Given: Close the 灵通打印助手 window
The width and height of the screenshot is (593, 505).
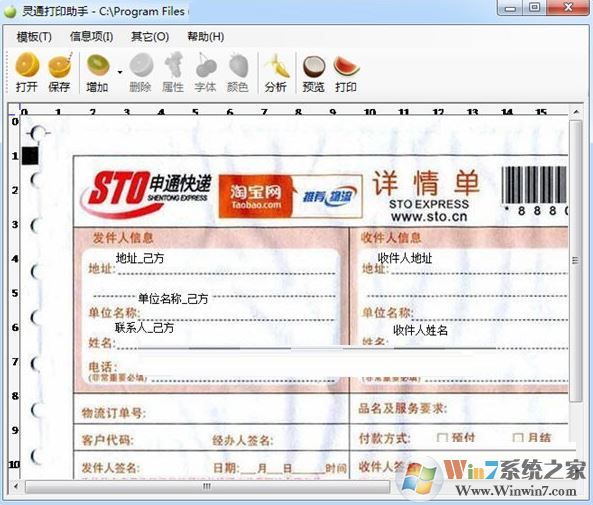Looking at the screenshot, I should [x=568, y=8].
